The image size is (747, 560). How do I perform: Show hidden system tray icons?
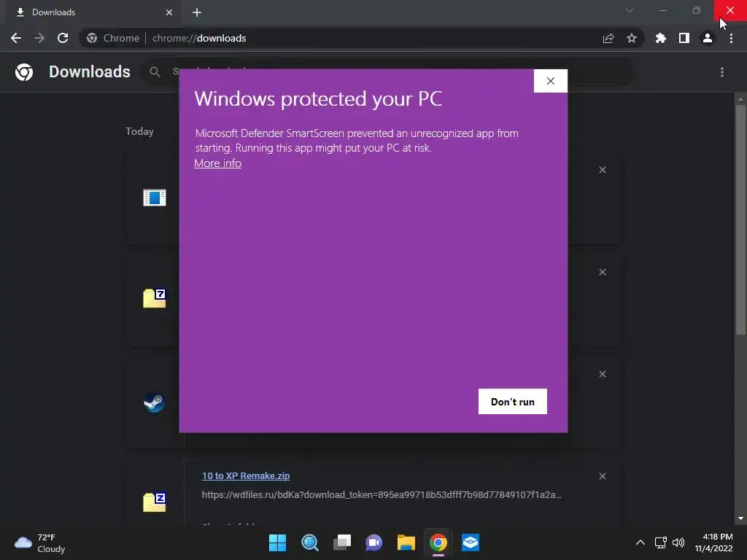640,542
